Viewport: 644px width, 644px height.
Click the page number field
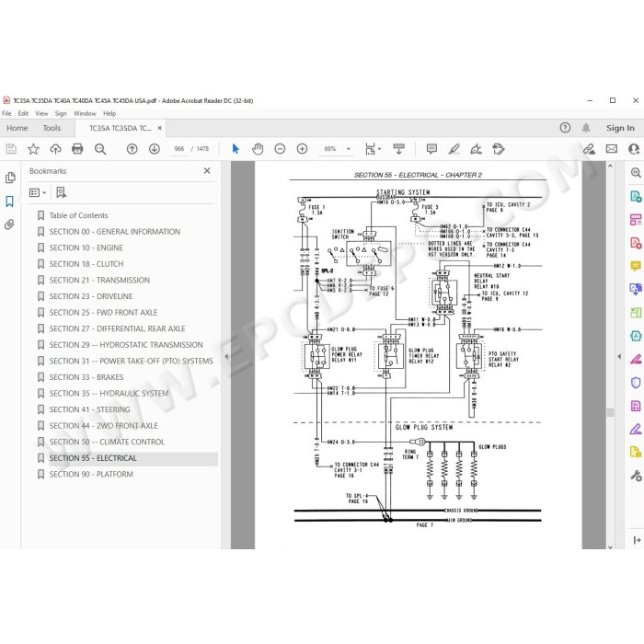pyautogui.click(x=179, y=149)
